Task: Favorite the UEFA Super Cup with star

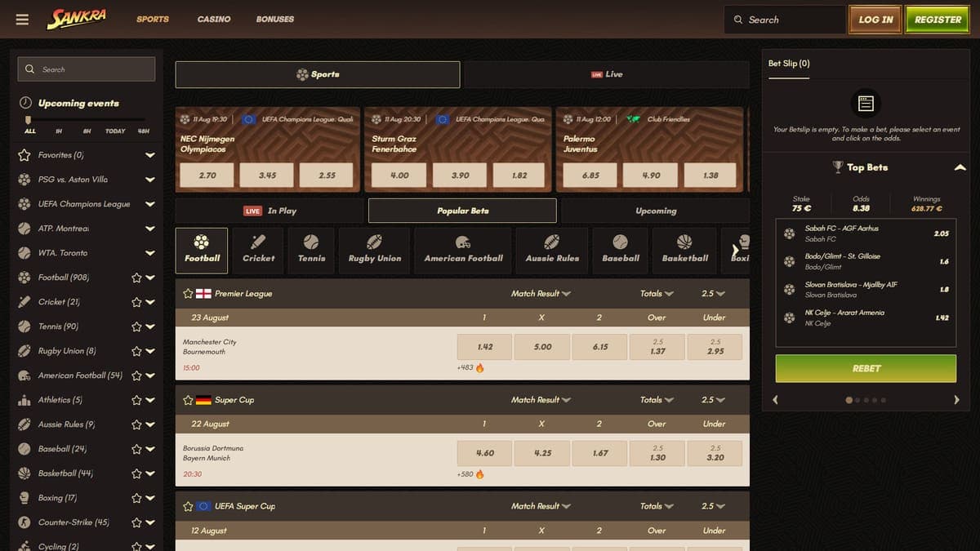Action: pos(189,506)
